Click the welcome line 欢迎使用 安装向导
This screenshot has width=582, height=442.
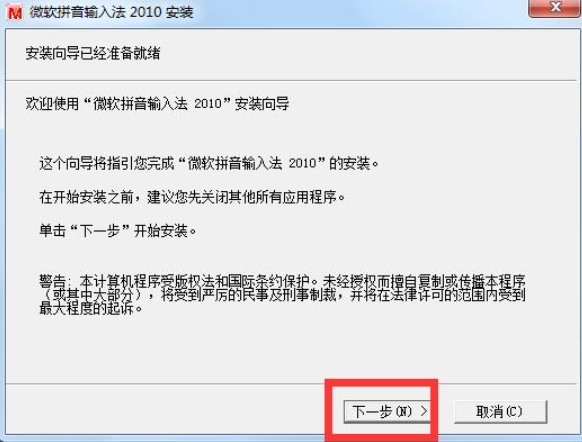pos(157,103)
